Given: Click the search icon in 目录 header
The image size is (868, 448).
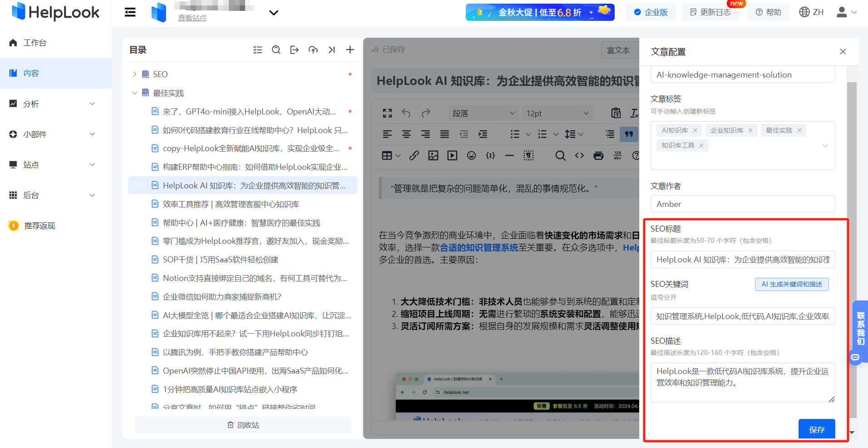Looking at the screenshot, I should (x=276, y=50).
